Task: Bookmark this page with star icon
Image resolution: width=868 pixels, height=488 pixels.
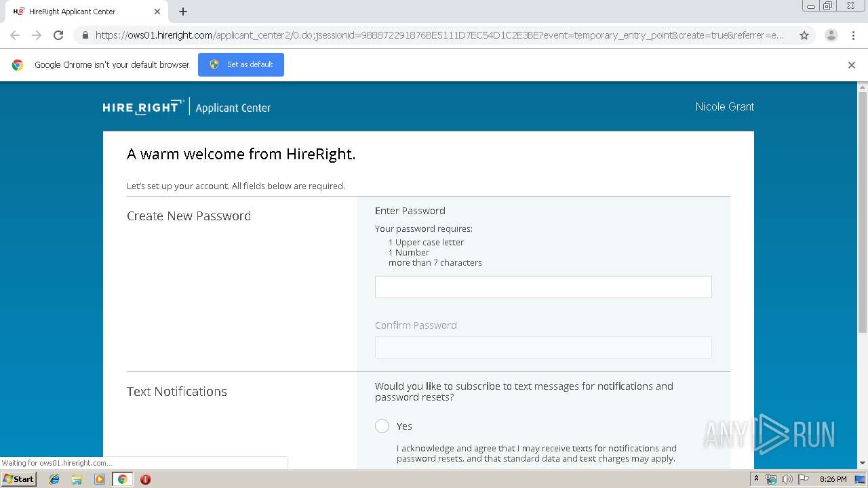Action: [x=804, y=35]
